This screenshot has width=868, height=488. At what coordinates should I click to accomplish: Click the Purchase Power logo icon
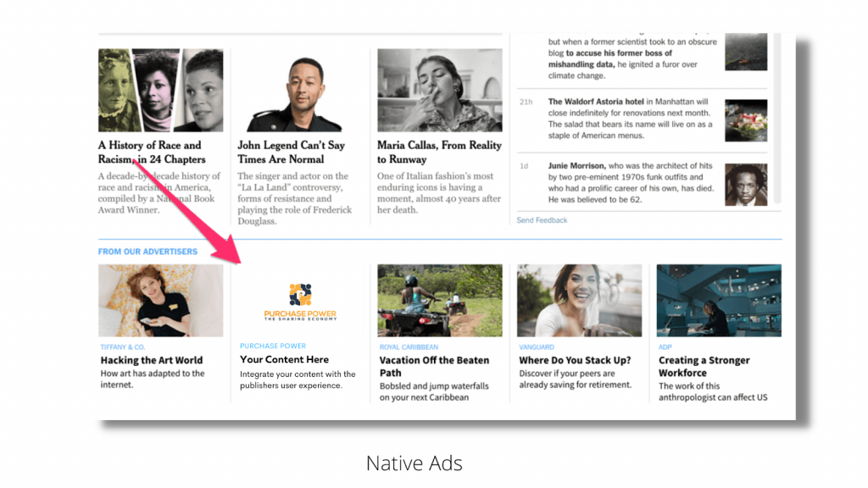[300, 294]
